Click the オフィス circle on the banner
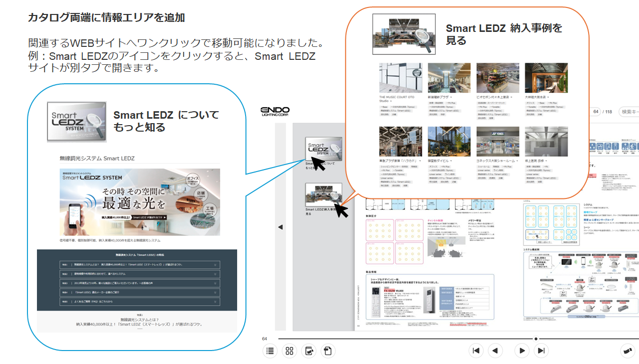639x364 pixels. tap(192, 180)
